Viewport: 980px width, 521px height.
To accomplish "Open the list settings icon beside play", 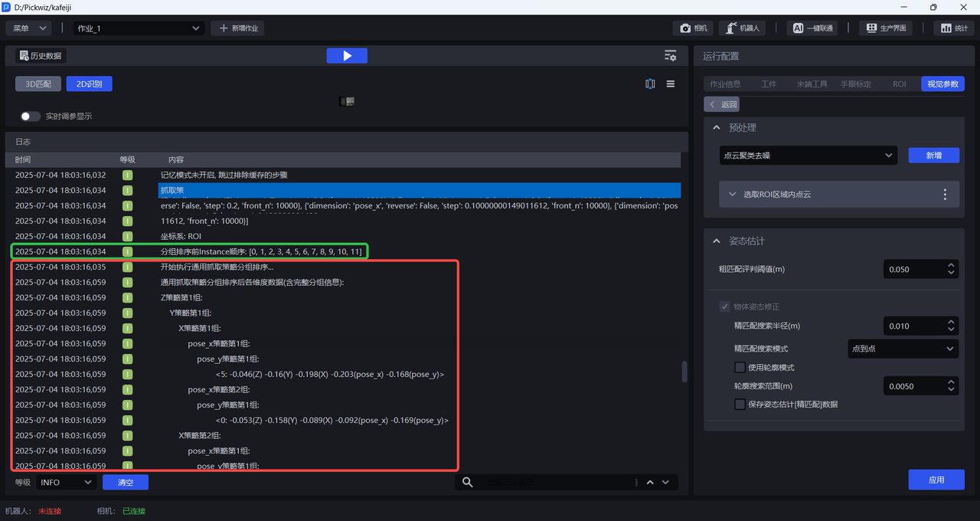I will click(x=670, y=56).
